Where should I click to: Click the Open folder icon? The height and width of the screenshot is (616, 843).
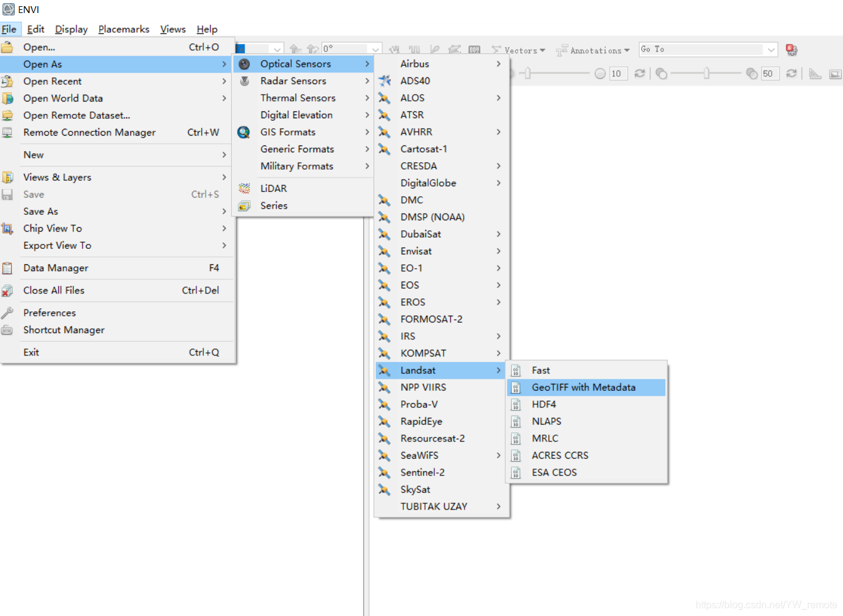pyautogui.click(x=7, y=47)
